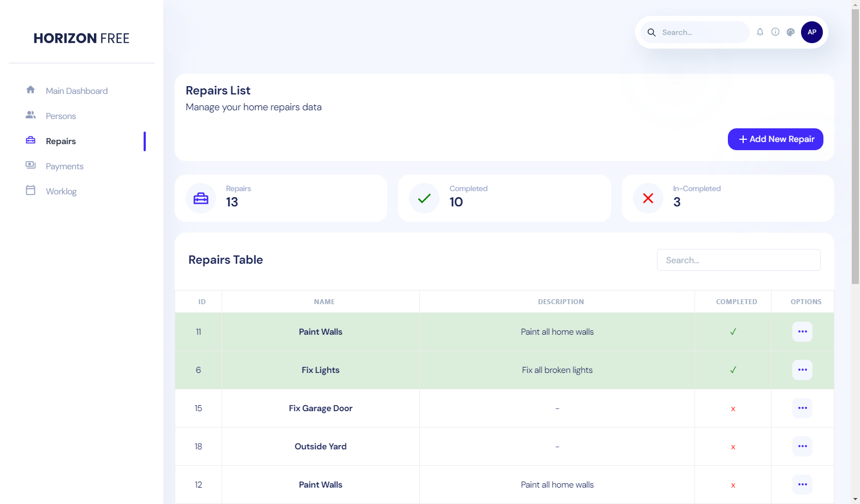
Task: Click the scrollbar down arrow
Action: tap(855, 499)
